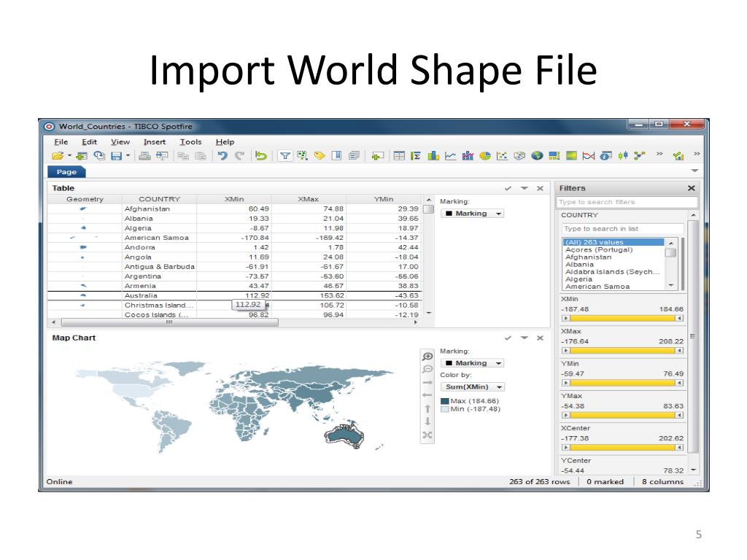The width and height of the screenshot is (747, 560).
Task: Click the 'Australia' row in the Table
Action: (x=234, y=296)
